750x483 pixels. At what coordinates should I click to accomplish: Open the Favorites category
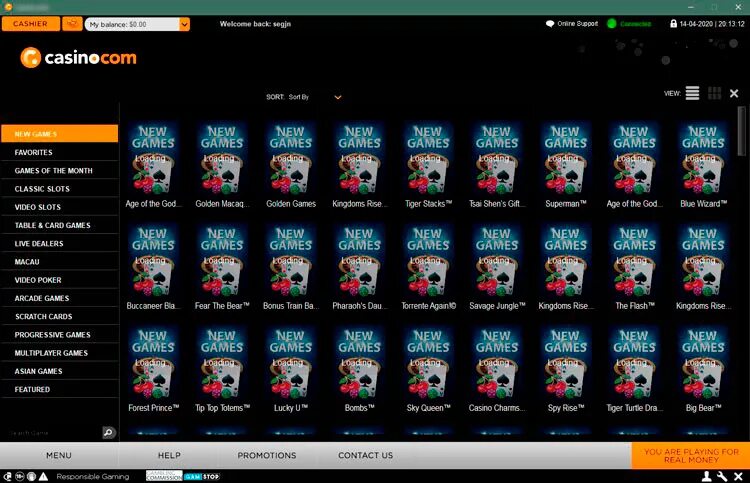pyautogui.click(x=60, y=152)
